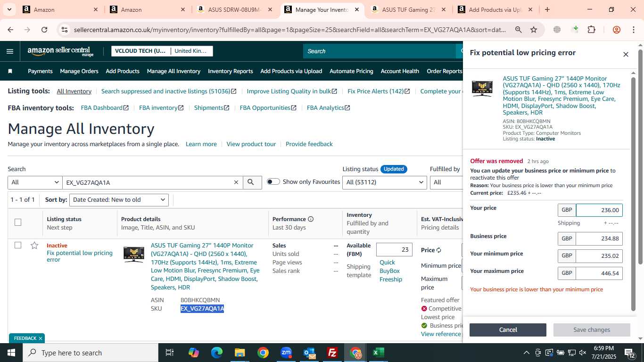644x362 pixels.
Task: Click the Seller Central top search box
Action: pyautogui.click(x=380, y=51)
